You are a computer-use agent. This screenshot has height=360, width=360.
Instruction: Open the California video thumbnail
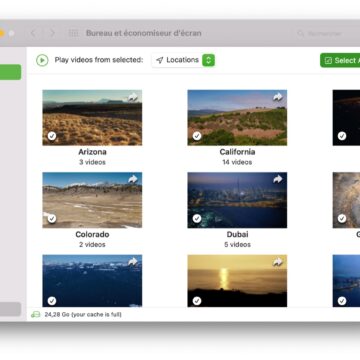(x=237, y=118)
